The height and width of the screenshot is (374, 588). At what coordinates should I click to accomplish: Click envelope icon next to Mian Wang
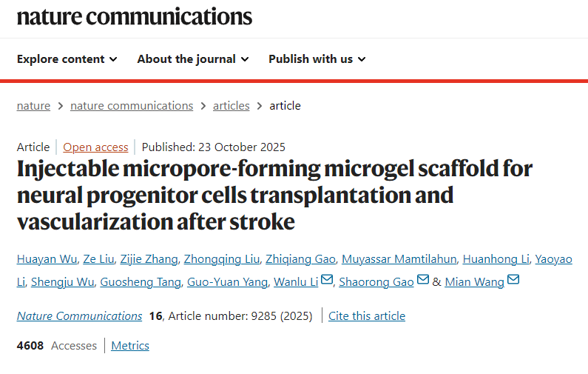(513, 281)
